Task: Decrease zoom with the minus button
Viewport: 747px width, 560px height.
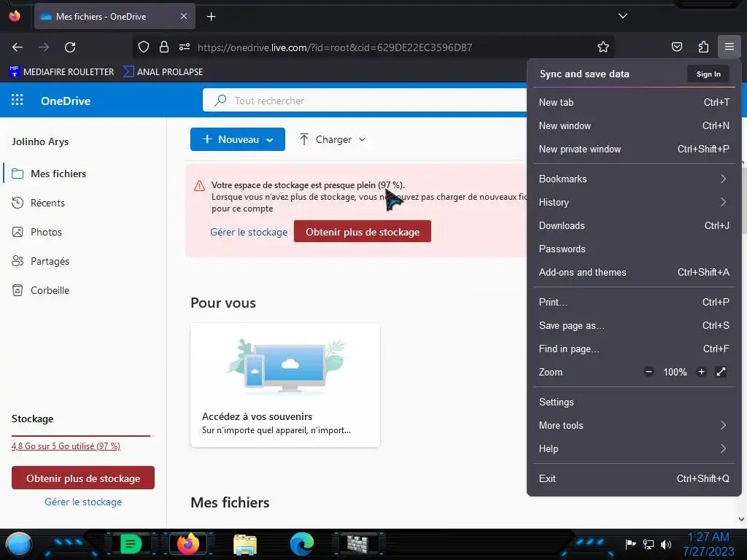Action: 649,372
